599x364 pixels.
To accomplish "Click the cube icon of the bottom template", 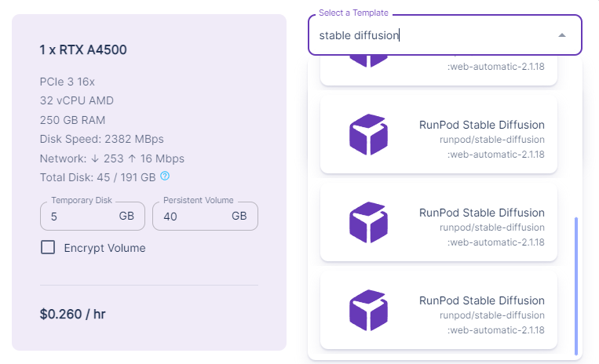I will (368, 310).
